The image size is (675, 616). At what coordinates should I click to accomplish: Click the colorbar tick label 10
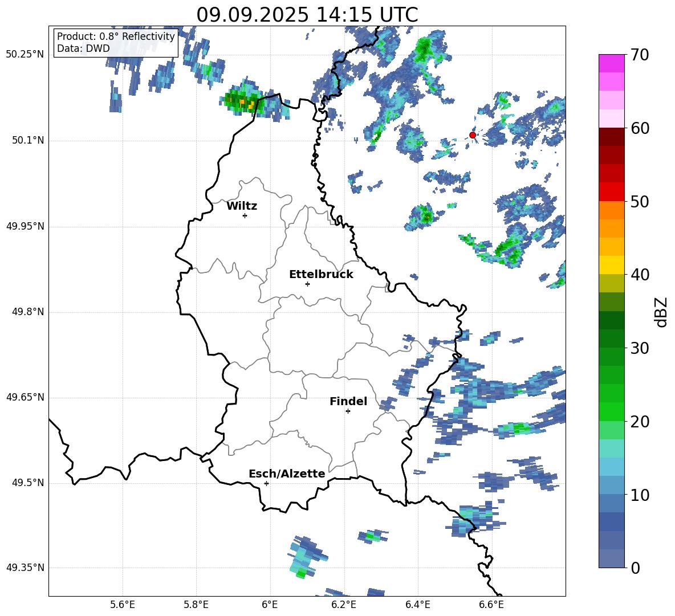[639, 495]
